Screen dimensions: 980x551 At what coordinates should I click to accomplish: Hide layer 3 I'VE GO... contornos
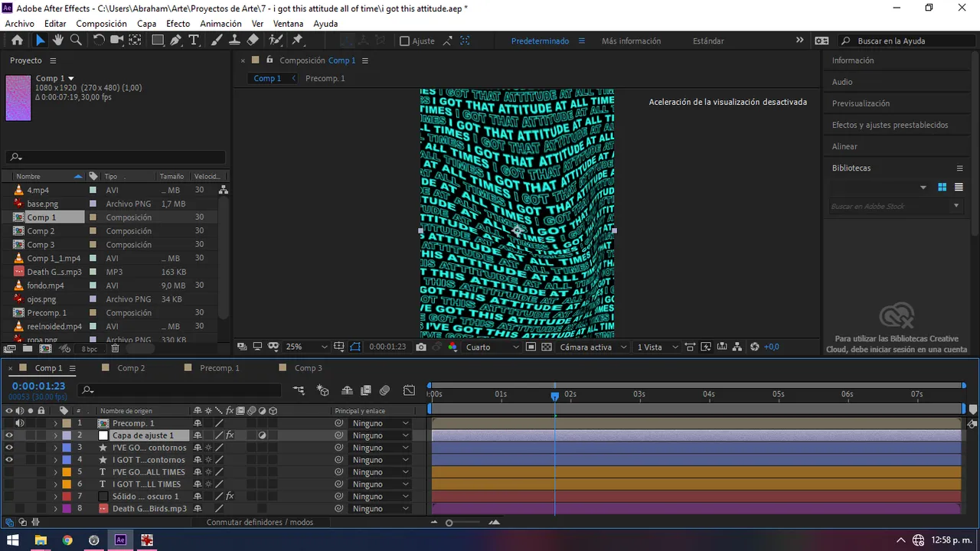[x=9, y=448]
